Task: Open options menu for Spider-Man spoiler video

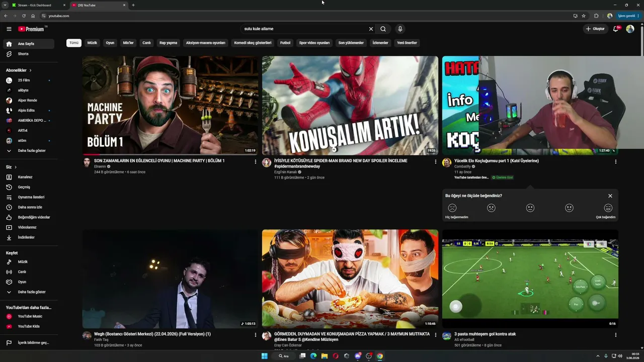Action: (x=436, y=162)
